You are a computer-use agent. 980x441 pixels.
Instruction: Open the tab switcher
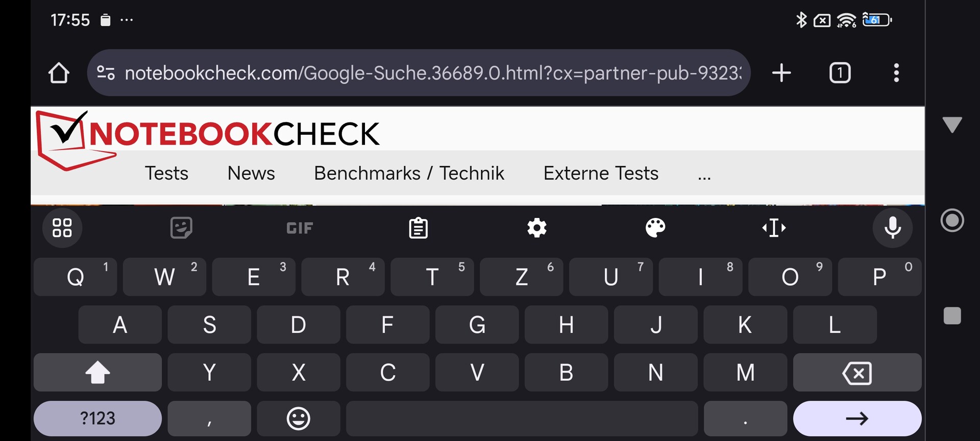tap(840, 73)
